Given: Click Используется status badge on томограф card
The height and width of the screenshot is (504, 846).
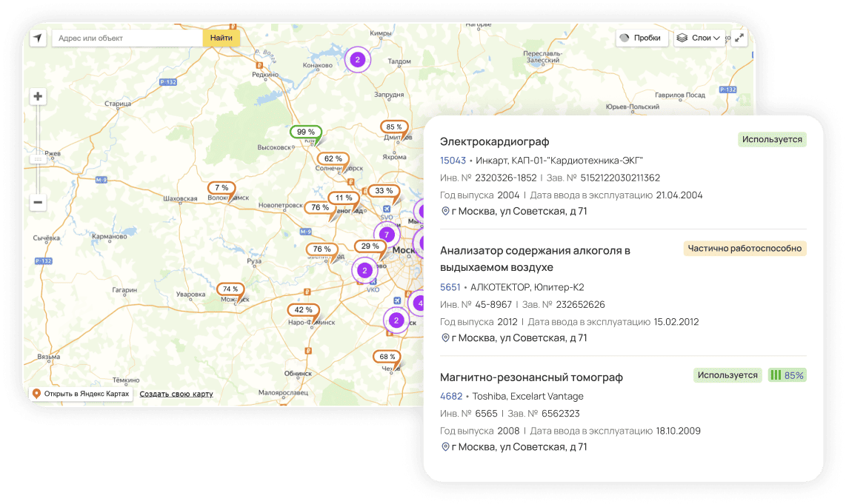Looking at the screenshot, I should pos(727,375).
